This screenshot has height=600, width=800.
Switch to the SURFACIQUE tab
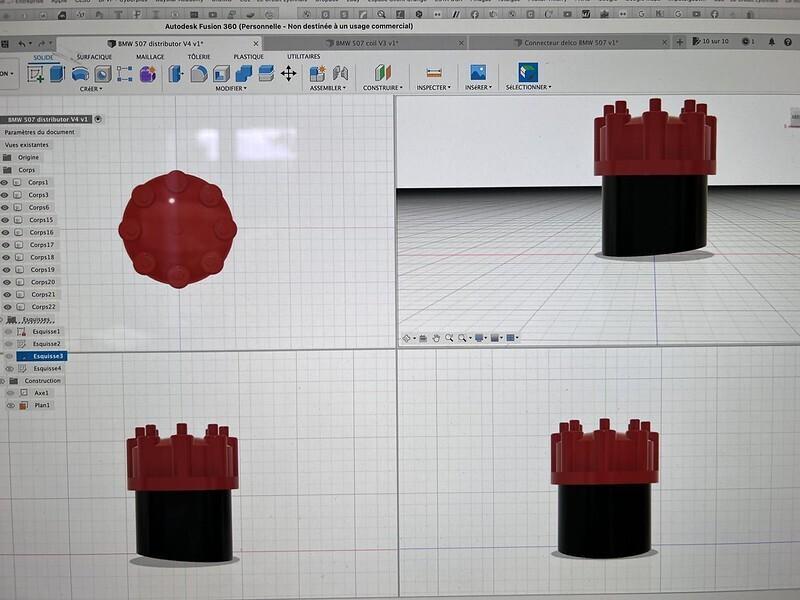tap(94, 57)
